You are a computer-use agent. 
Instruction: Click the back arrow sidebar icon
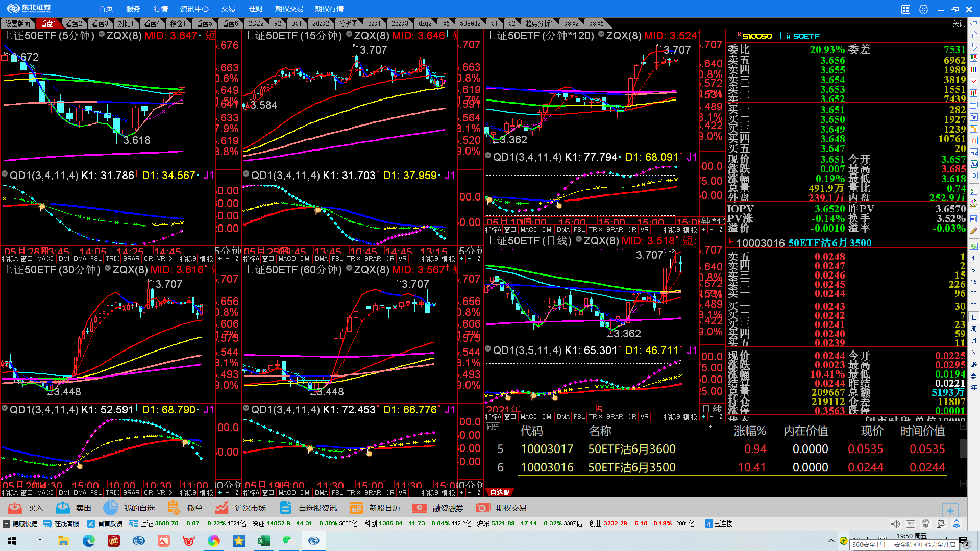point(973,23)
